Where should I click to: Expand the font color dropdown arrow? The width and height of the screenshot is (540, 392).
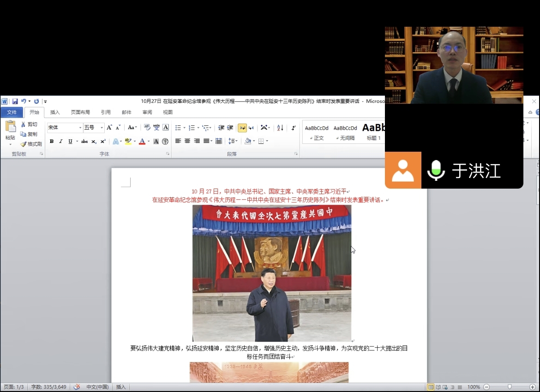pyautogui.click(x=149, y=142)
